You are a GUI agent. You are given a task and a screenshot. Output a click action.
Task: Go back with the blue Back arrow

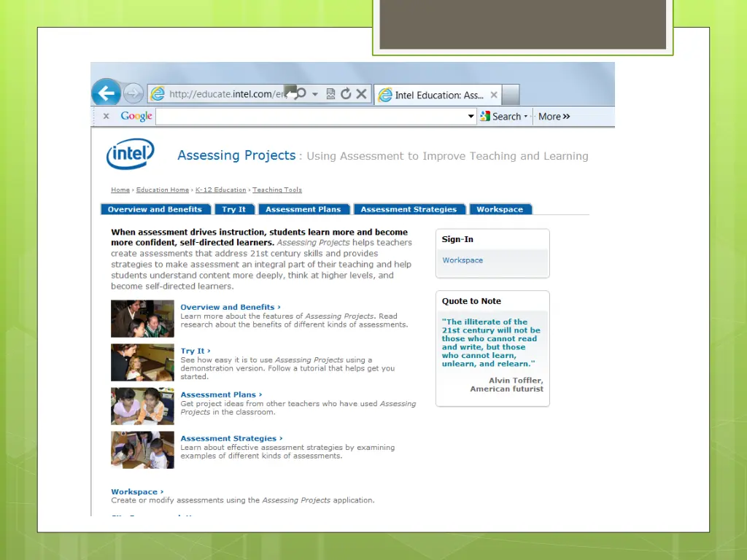pyautogui.click(x=106, y=93)
